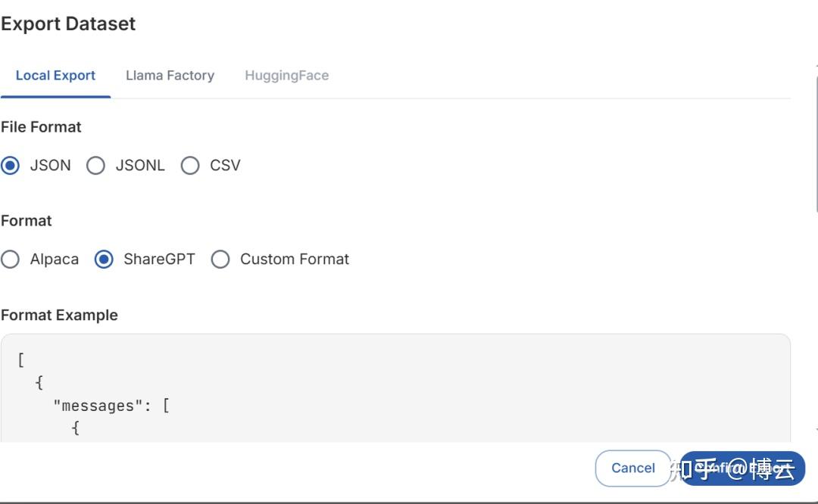Click the scrollbar up arrow at top
This screenshot has height=504, width=818.
tap(816, 67)
